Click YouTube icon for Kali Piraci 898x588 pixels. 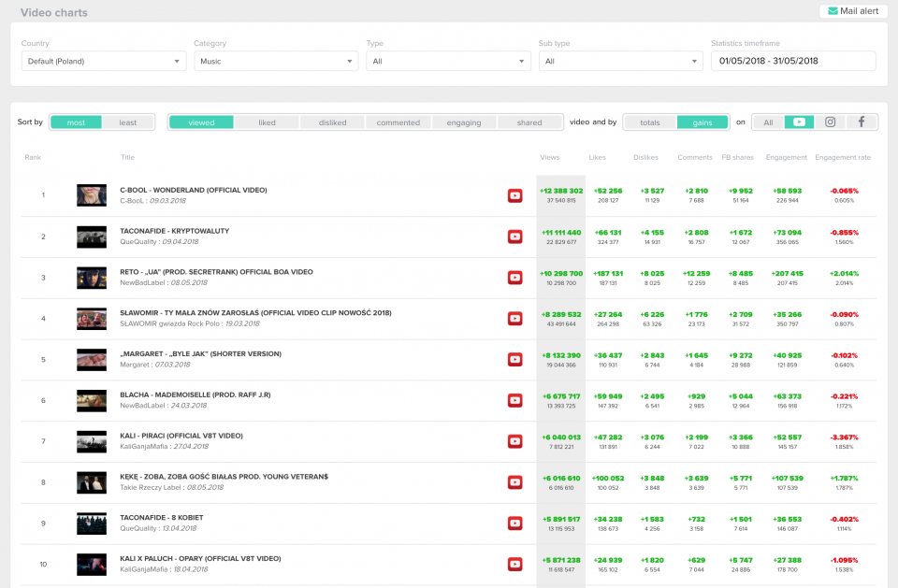point(514,441)
